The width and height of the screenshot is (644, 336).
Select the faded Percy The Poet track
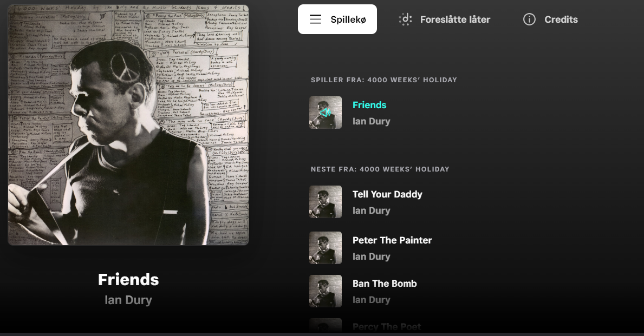coord(387,327)
